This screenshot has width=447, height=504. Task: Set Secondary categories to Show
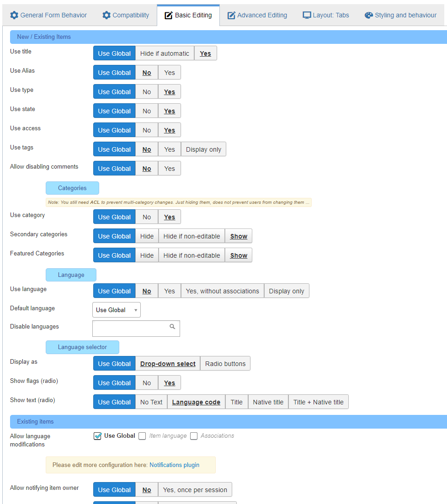click(239, 236)
